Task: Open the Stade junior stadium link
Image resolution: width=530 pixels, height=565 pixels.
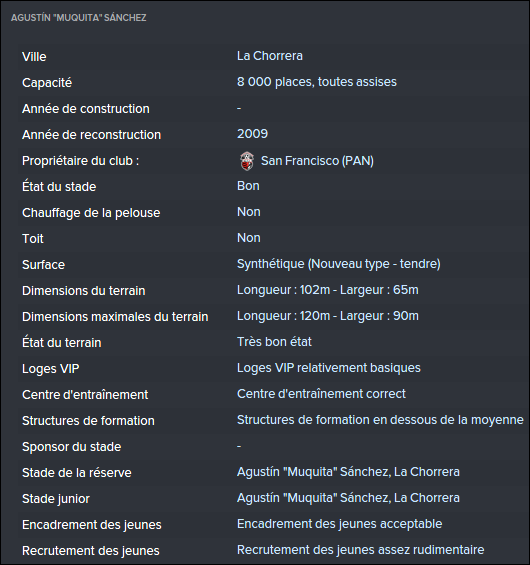Action: tap(348, 498)
